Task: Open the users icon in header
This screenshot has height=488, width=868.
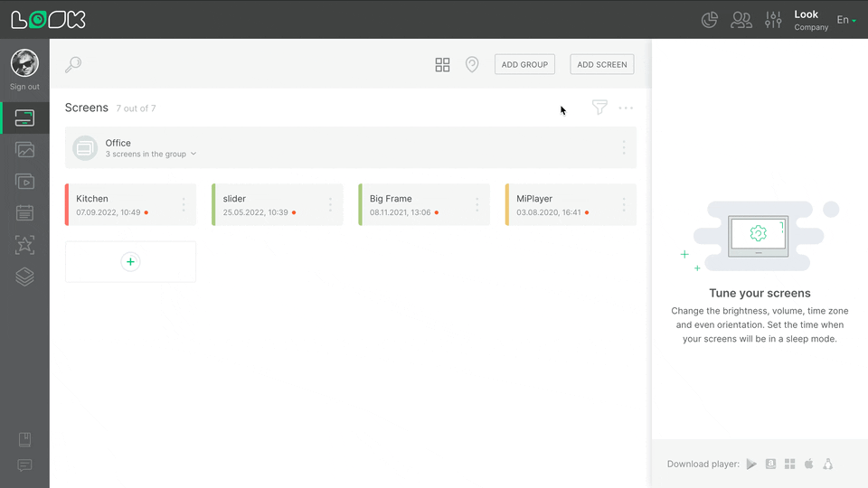Action: (x=741, y=20)
